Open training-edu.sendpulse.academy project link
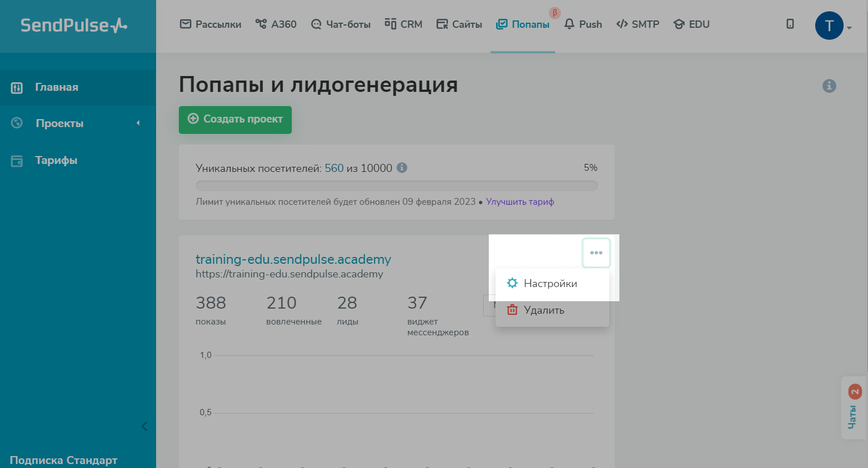 click(x=293, y=259)
